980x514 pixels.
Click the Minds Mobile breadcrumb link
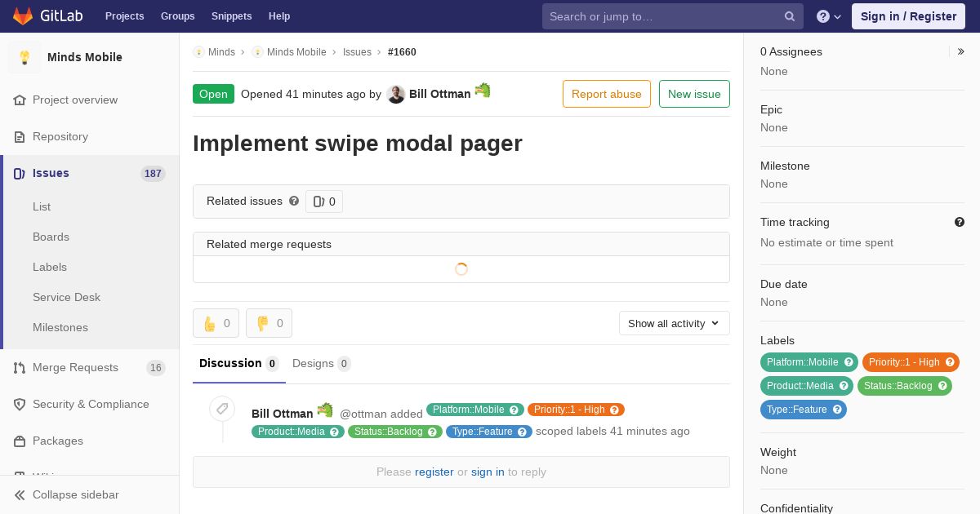296,52
